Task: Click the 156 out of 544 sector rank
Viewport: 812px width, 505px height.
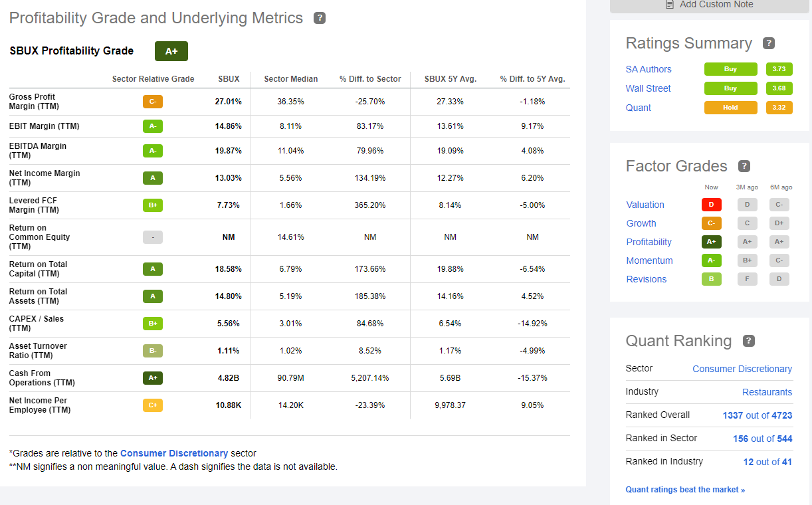Action: [762, 439]
